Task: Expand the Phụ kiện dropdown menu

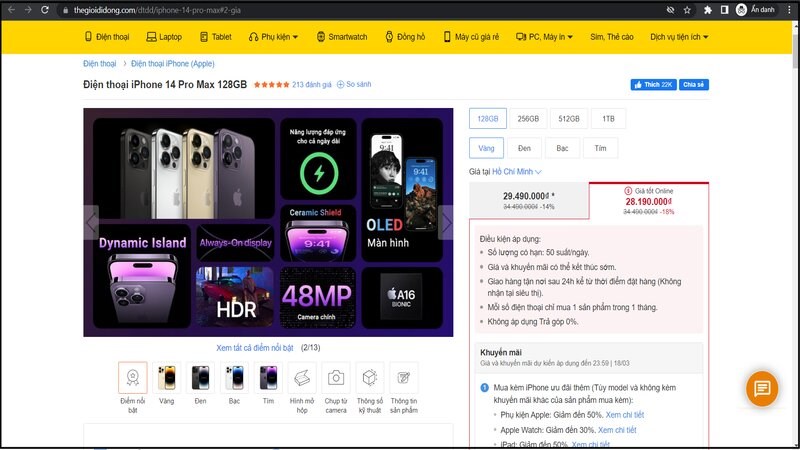Action: click(x=273, y=37)
